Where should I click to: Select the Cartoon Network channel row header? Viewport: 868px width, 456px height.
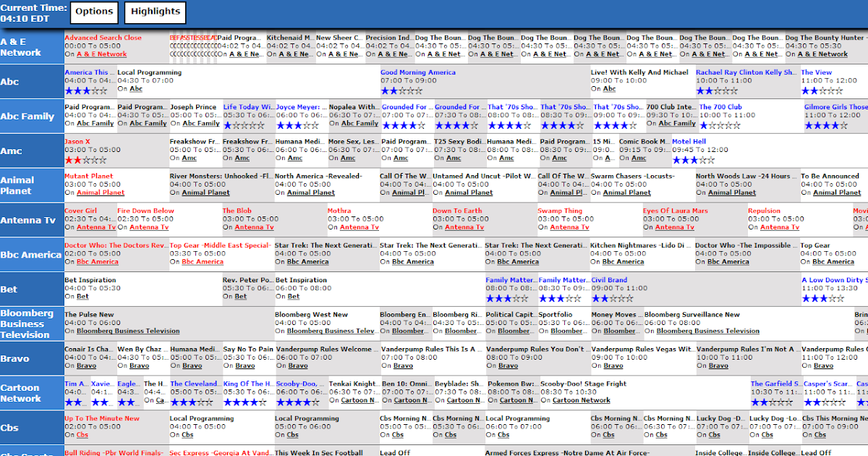click(31, 393)
